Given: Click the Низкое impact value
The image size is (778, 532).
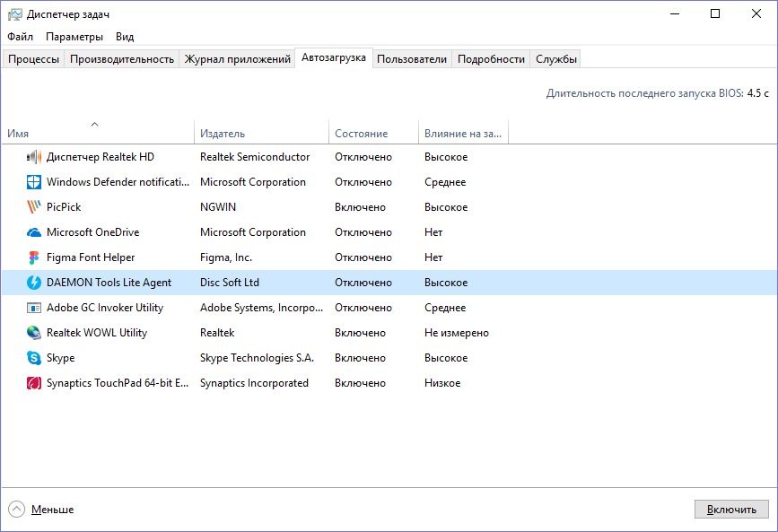Looking at the screenshot, I should click(x=442, y=383).
